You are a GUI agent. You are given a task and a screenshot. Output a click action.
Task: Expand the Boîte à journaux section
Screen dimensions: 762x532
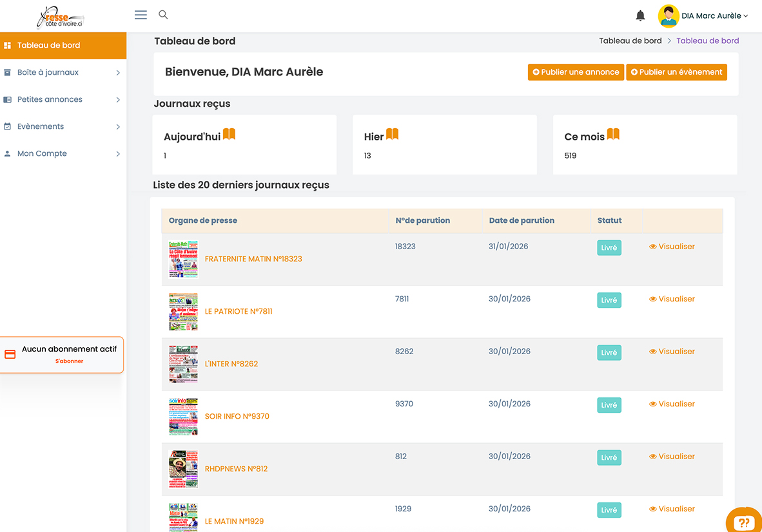[118, 72]
